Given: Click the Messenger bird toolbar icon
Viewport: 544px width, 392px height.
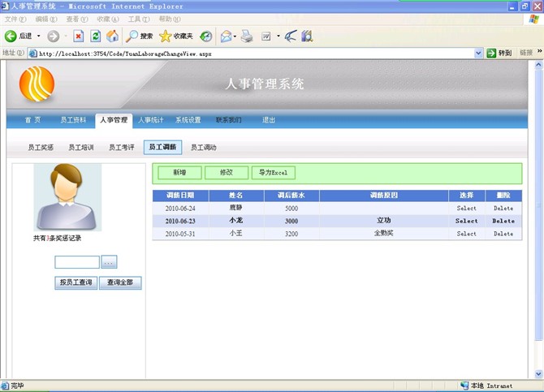Looking at the screenshot, I should coord(291,36).
